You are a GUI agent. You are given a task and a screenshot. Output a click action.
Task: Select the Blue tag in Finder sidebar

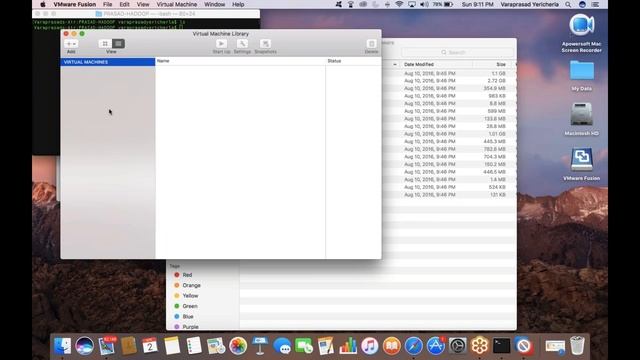coord(188,317)
